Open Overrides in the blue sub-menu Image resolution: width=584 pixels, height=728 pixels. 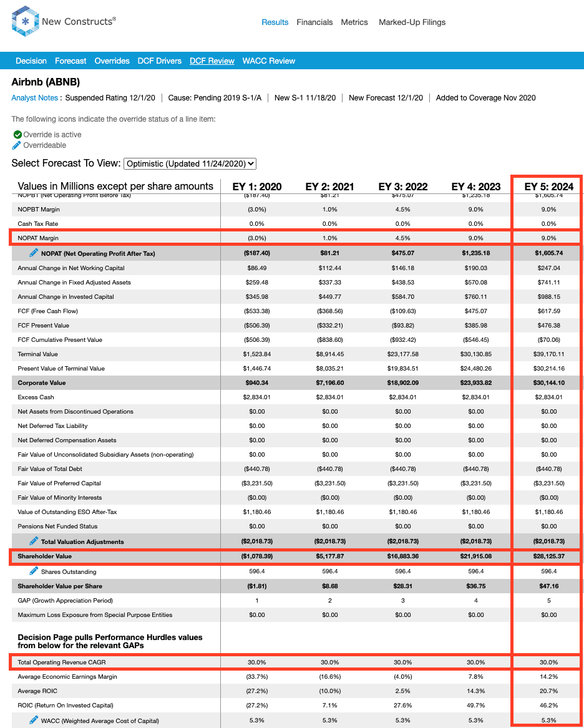click(112, 61)
